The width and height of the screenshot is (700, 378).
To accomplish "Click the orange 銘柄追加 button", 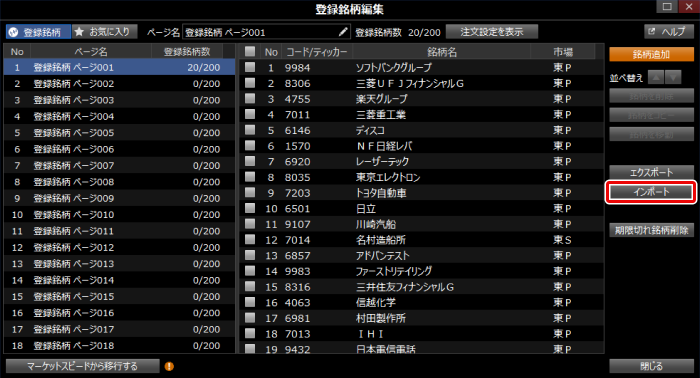I will click(651, 54).
